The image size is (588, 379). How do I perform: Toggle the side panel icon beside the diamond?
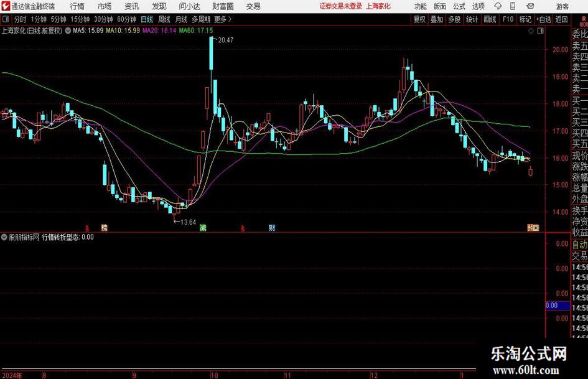(x=540, y=30)
